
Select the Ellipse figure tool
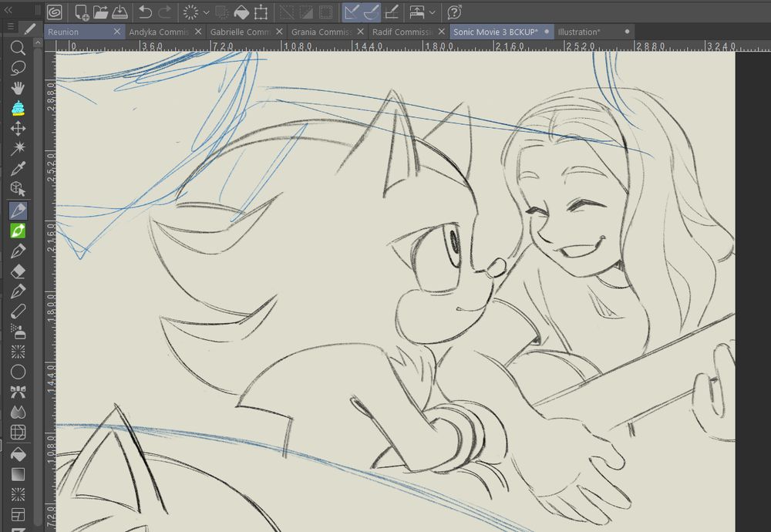click(x=19, y=372)
